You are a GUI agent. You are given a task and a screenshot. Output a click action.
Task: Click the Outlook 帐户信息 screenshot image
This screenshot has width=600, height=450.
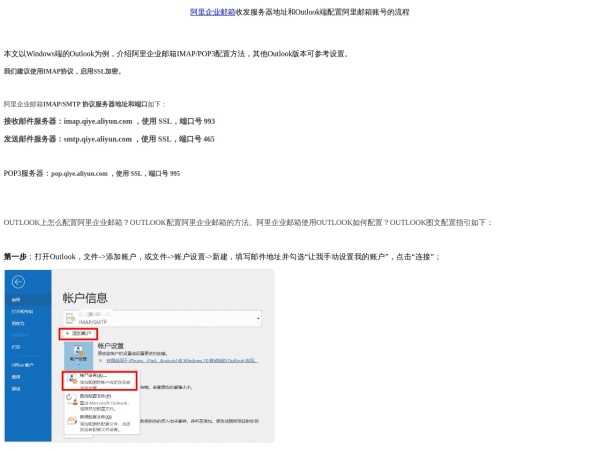(x=139, y=356)
